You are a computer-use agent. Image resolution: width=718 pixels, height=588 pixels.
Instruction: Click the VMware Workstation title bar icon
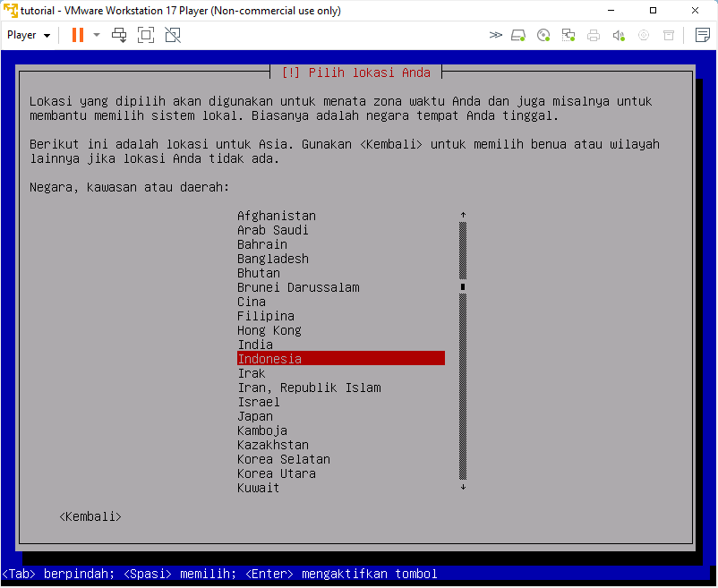coord(10,11)
